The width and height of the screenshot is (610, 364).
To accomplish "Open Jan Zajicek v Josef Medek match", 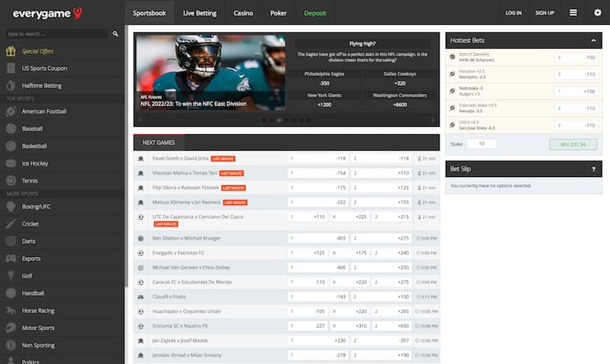I will tap(181, 340).
